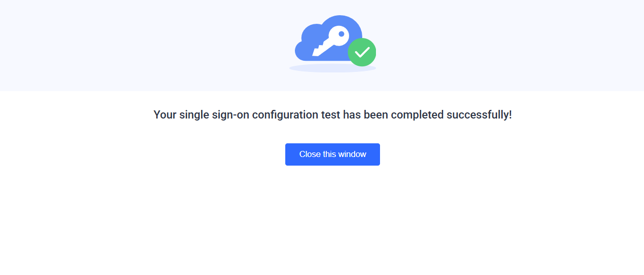
Task: Click the jagged teeth of the key
Action: (319, 51)
